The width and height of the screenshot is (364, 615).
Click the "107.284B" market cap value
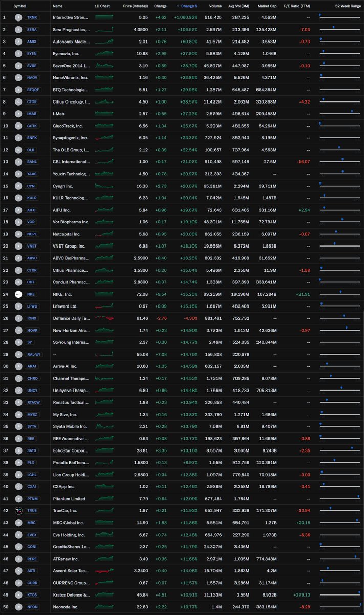pos(267,294)
